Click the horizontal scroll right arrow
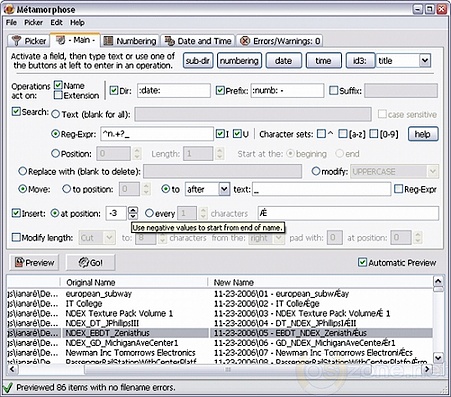Screen dimensions: 451x397 [x=428, y=369]
